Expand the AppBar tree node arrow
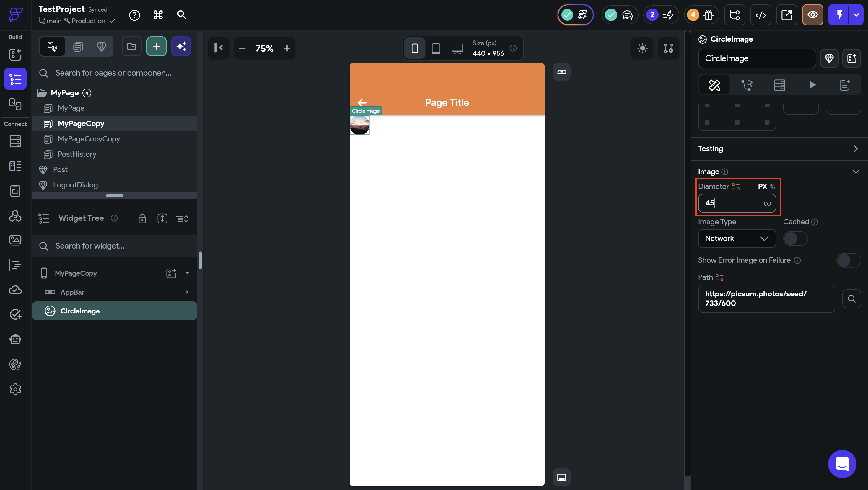This screenshot has height=490, width=868. [187, 292]
